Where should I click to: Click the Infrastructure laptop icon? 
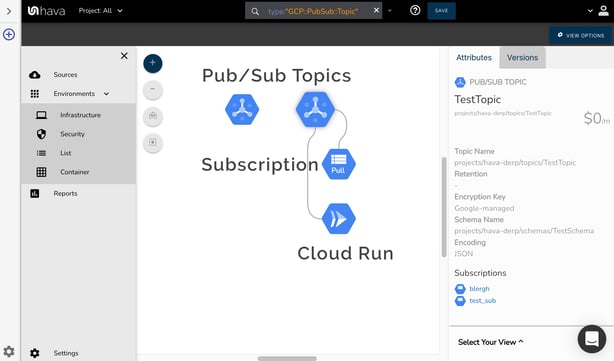pyautogui.click(x=42, y=115)
